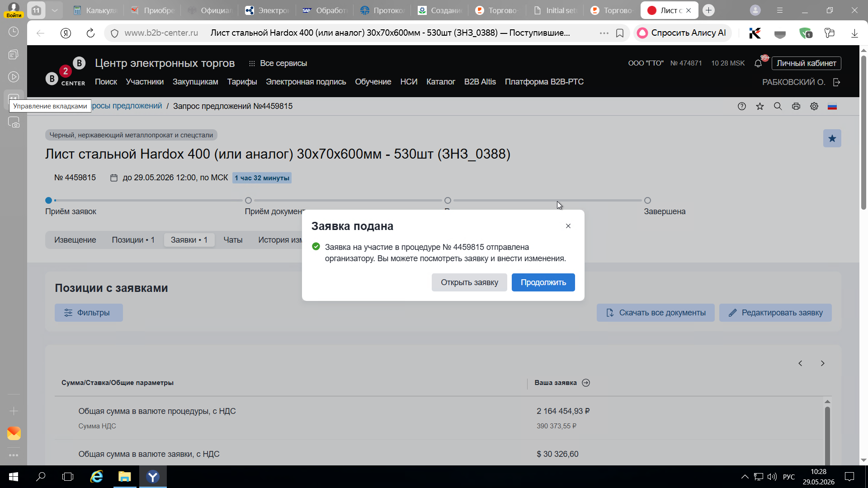Open the notifications bell icon
The height and width of the screenshot is (488, 868).
click(758, 63)
